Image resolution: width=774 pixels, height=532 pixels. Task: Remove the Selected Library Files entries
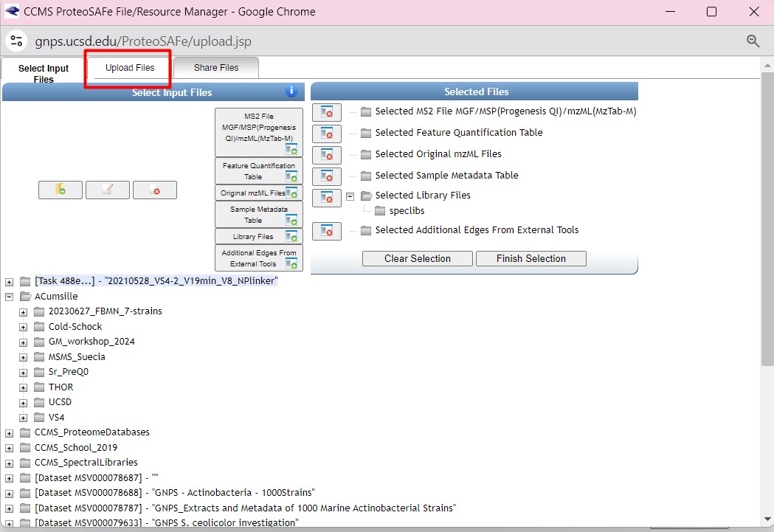point(326,198)
